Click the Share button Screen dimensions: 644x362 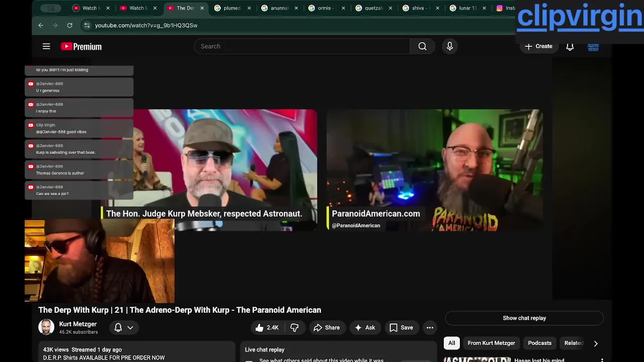coord(327,328)
